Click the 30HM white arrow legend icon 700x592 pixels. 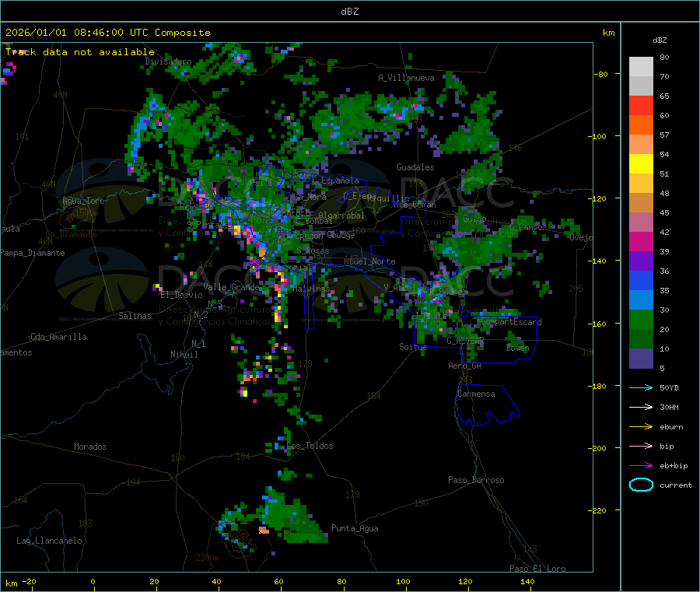point(641,407)
